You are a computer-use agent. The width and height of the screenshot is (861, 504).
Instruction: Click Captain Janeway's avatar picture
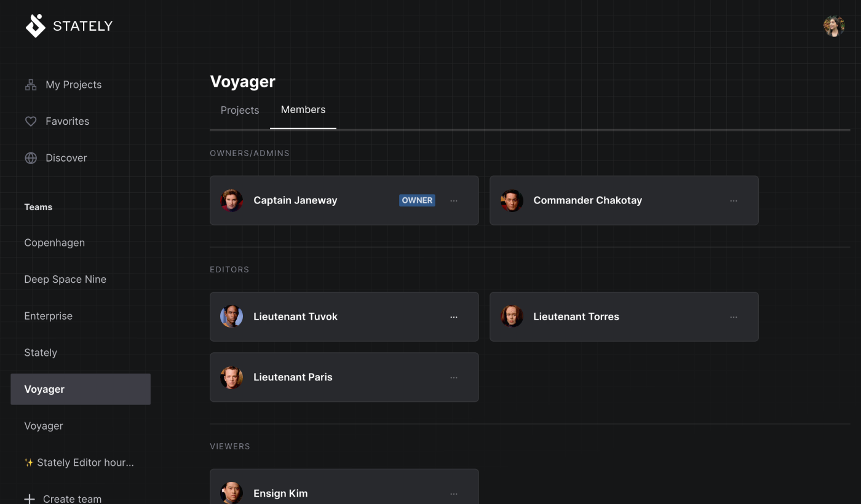point(232,200)
